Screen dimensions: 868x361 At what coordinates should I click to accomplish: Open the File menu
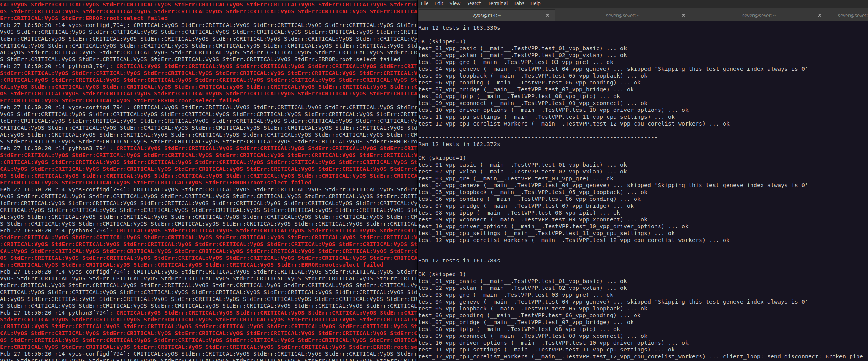[425, 3]
